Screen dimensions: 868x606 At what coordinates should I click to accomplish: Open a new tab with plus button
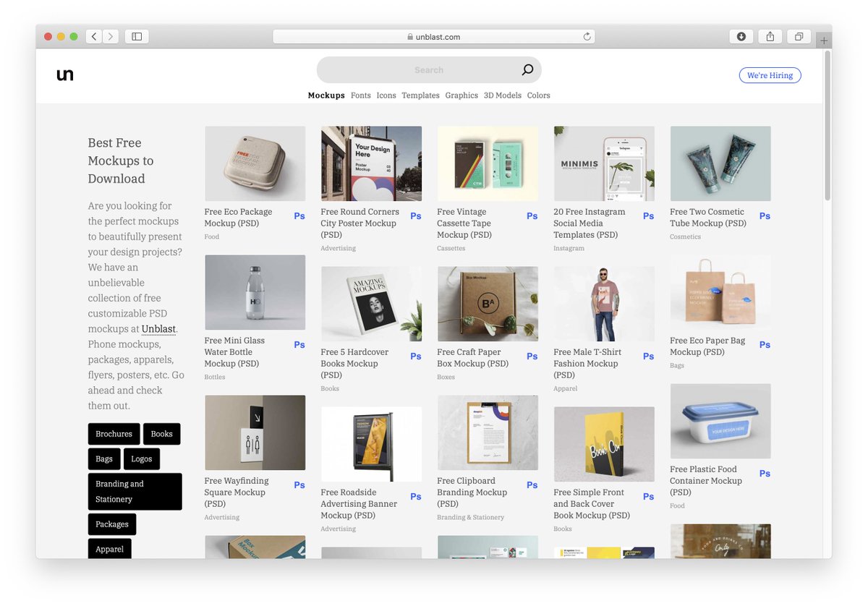click(x=824, y=40)
